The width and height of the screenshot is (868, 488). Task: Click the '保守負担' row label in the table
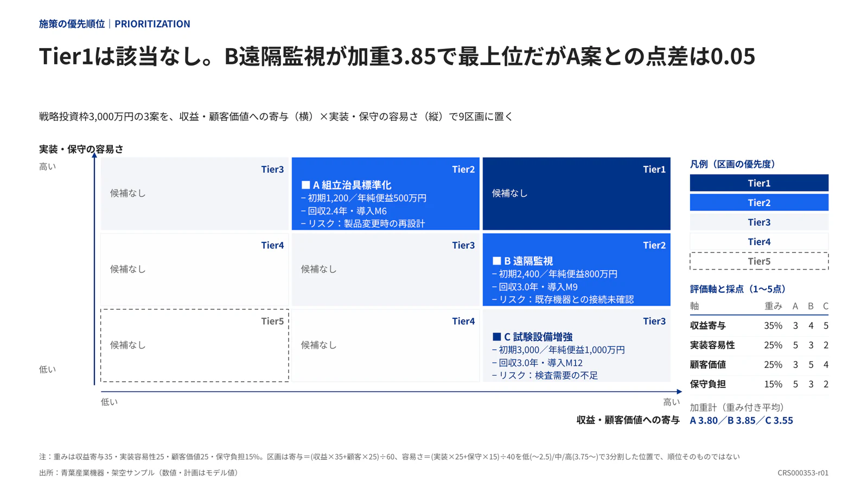point(708,384)
